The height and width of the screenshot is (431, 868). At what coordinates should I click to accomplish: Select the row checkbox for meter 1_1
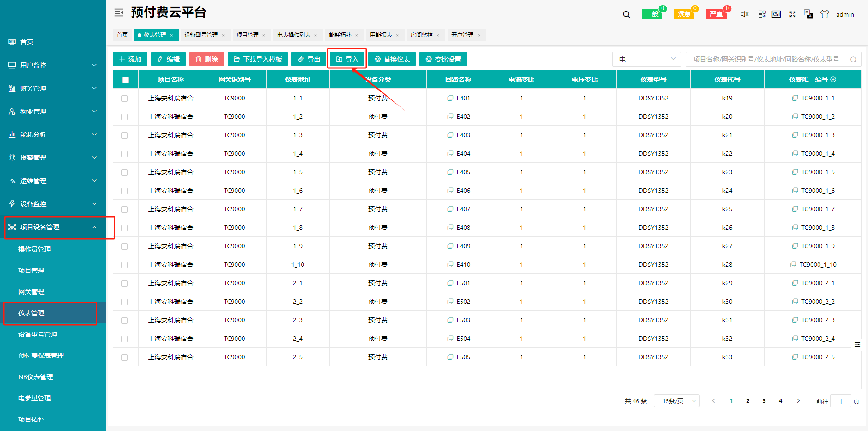125,99
